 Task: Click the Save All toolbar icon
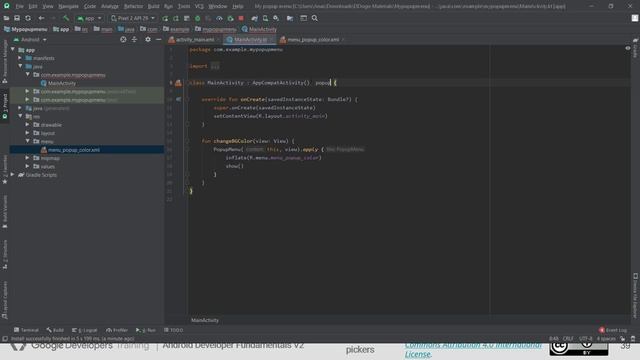pyautogui.click(x=17, y=18)
